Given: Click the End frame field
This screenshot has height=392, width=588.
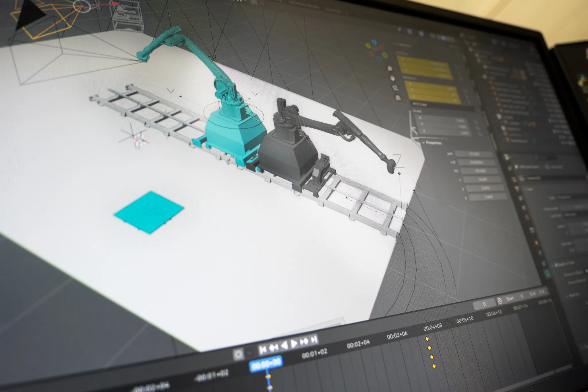Looking at the screenshot, I should click(537, 293).
